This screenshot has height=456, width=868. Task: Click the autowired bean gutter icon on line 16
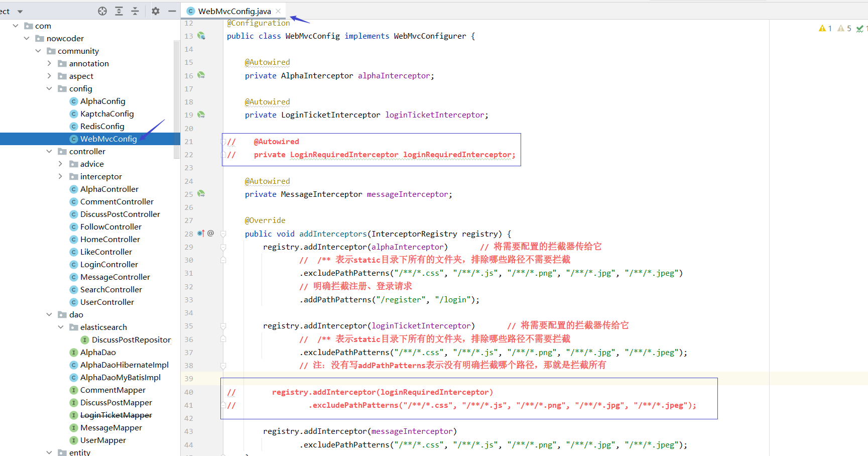(201, 75)
